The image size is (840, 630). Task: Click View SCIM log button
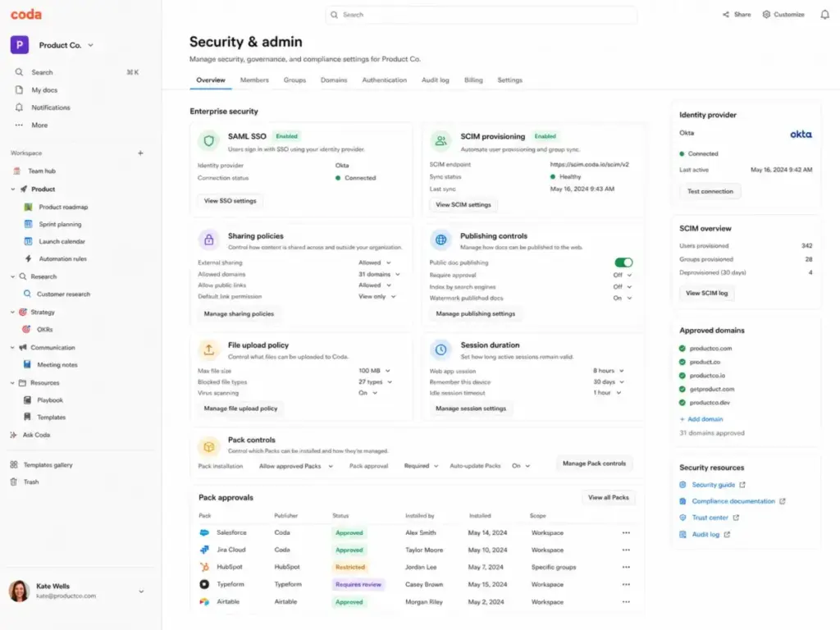click(707, 293)
